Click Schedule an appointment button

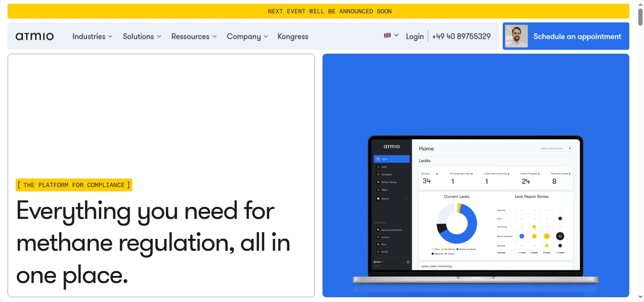(x=566, y=36)
